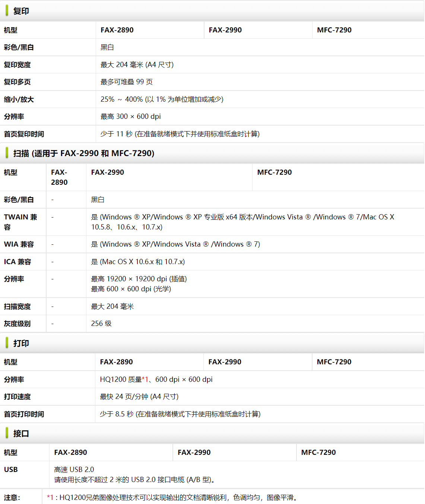Click the 扫描宽度 row label
Screen dimensions: 425x504
pyautogui.click(x=18, y=307)
